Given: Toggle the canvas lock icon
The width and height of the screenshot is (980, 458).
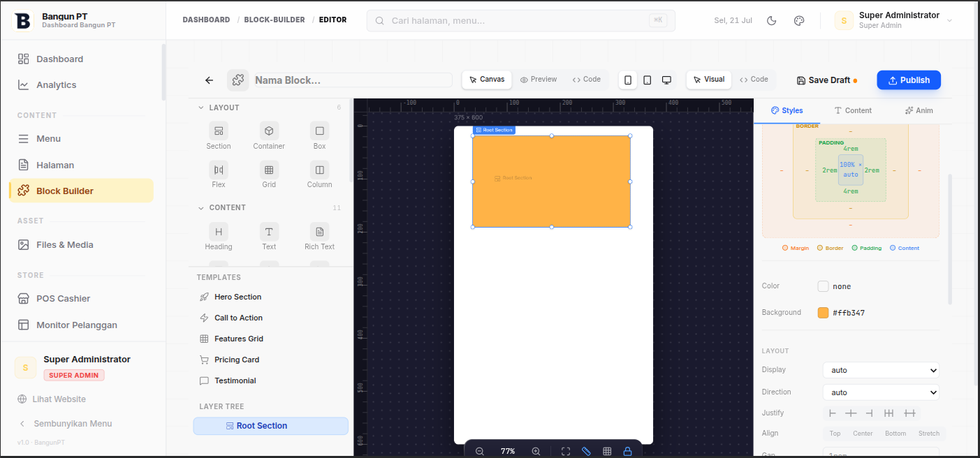Looking at the screenshot, I should 627,452.
